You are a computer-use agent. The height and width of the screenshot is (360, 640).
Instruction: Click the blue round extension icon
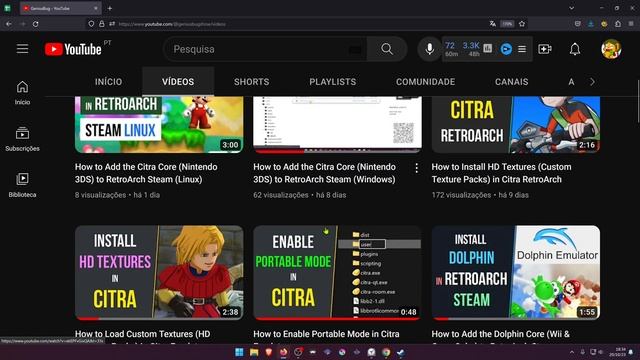pos(506,49)
